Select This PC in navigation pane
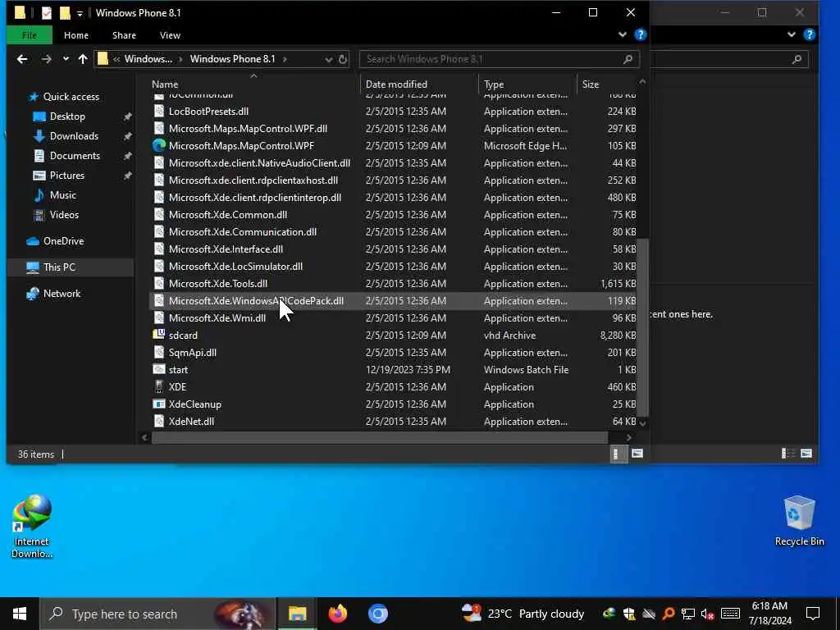Screen dimensions: 840x630 click(59, 267)
